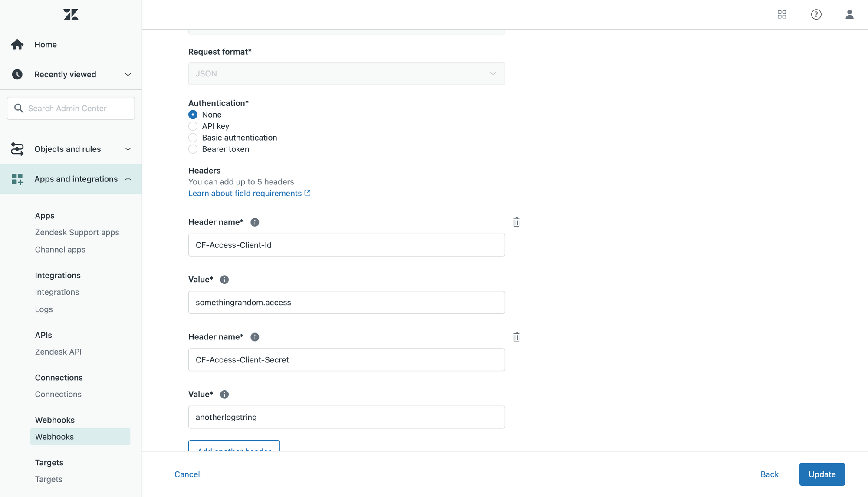Select the API key authentication option
This screenshot has width=868, height=497.
(192, 126)
